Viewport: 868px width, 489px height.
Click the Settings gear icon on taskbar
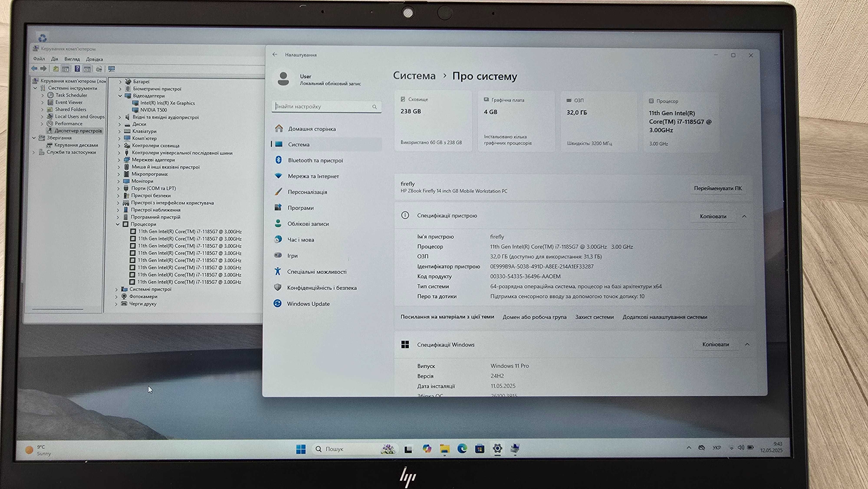tap(497, 449)
